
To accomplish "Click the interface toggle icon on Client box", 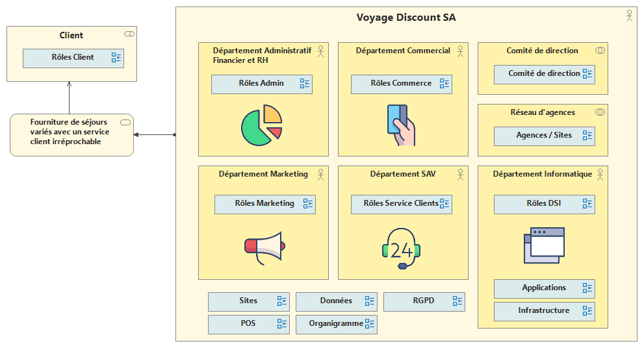I will [x=129, y=34].
